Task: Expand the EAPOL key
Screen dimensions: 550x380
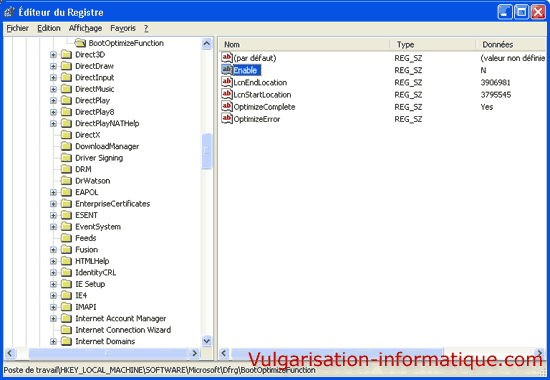Action: [x=53, y=192]
